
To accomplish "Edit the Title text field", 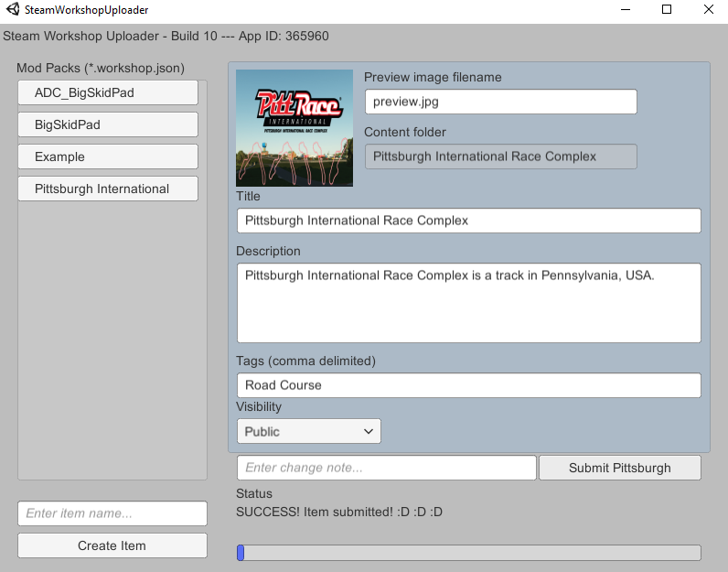I will tap(468, 221).
